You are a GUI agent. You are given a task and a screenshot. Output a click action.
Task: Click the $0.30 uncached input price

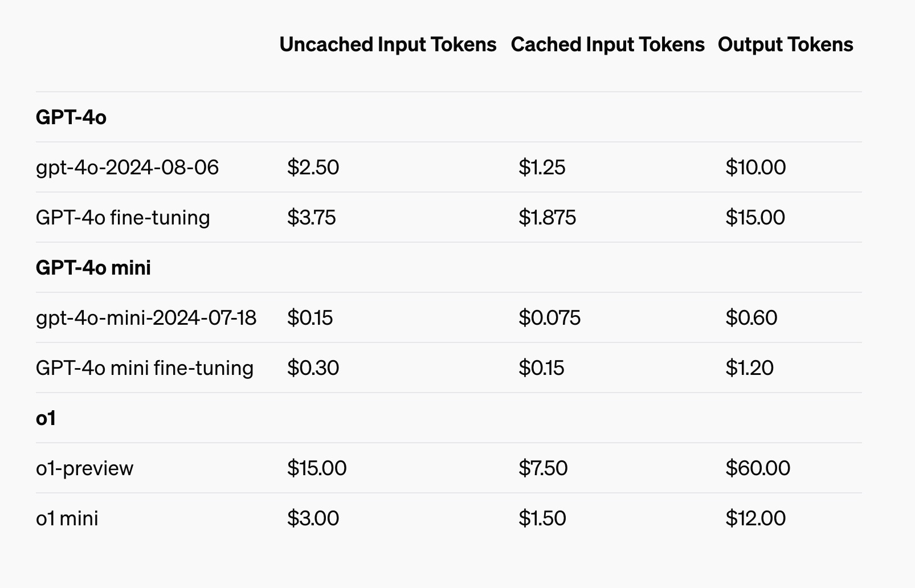(313, 367)
